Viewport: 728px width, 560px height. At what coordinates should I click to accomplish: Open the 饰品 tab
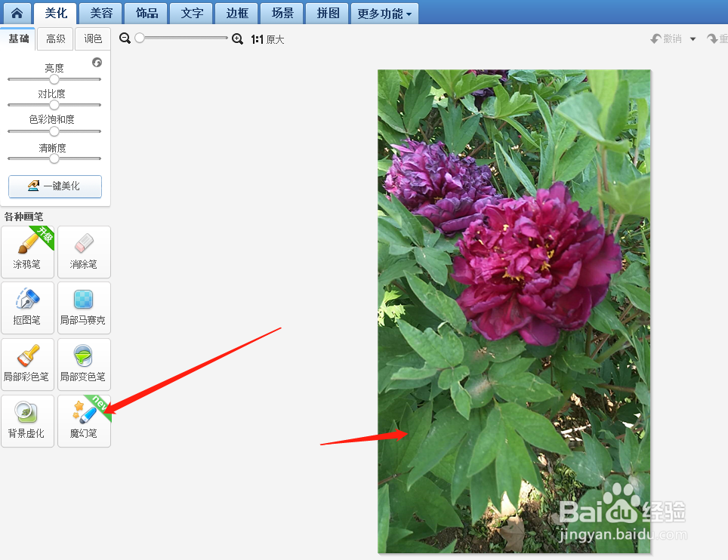(x=147, y=13)
